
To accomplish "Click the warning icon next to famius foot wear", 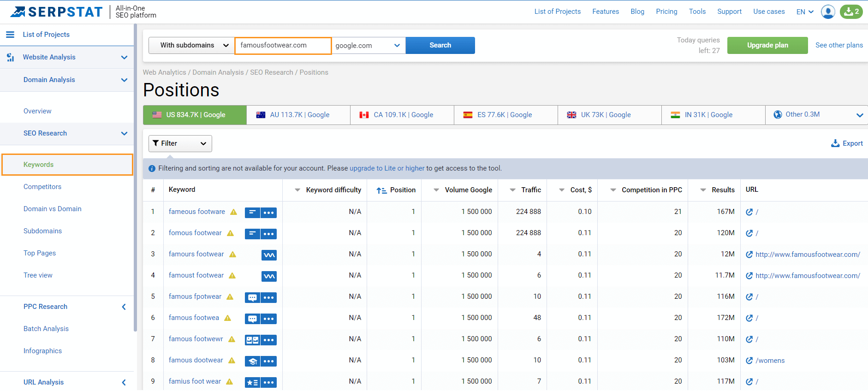I will [x=229, y=382].
